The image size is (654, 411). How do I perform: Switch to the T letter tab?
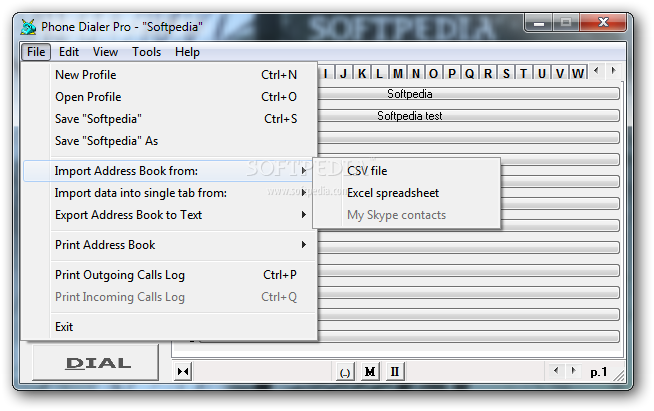[523, 73]
